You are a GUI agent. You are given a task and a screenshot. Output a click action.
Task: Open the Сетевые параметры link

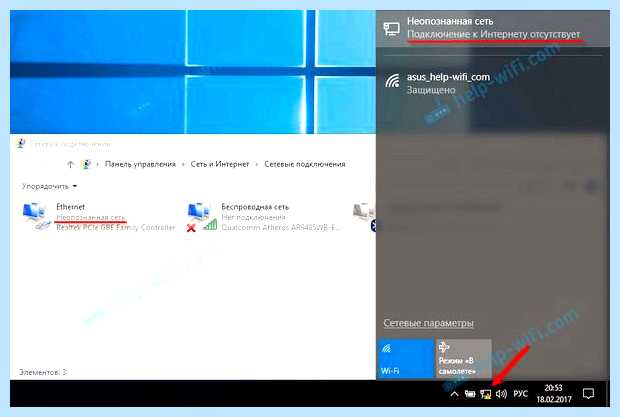[x=428, y=323]
